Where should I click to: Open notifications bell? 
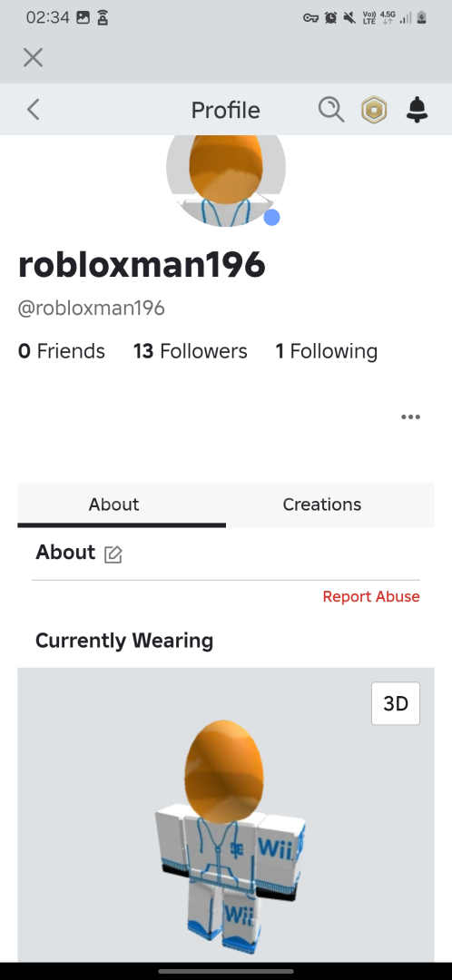point(417,110)
